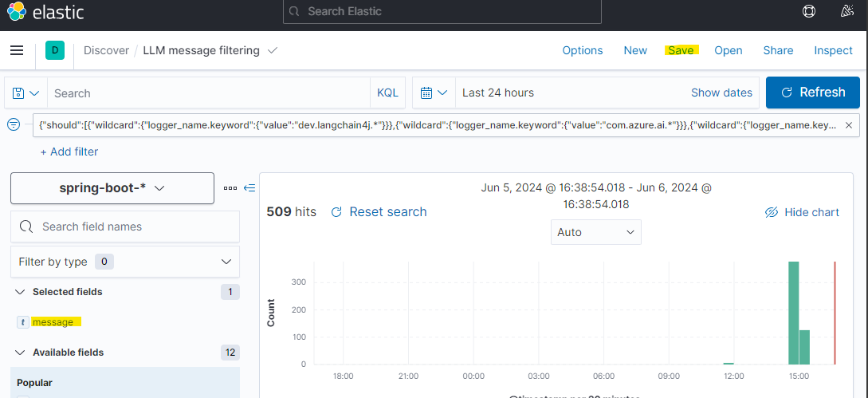The height and width of the screenshot is (398, 868).
Task: Click the Available fields count badge 12
Action: point(230,352)
